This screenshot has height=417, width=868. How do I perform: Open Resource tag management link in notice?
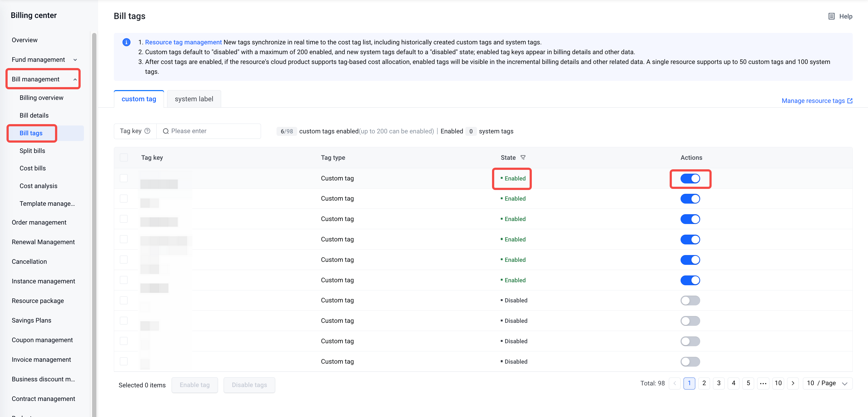183,42
